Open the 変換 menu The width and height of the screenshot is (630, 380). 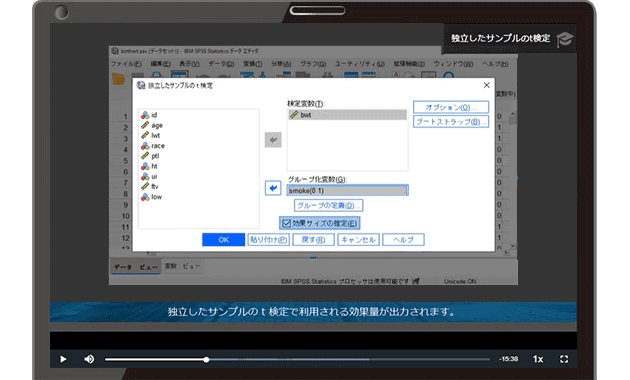pyautogui.click(x=253, y=64)
